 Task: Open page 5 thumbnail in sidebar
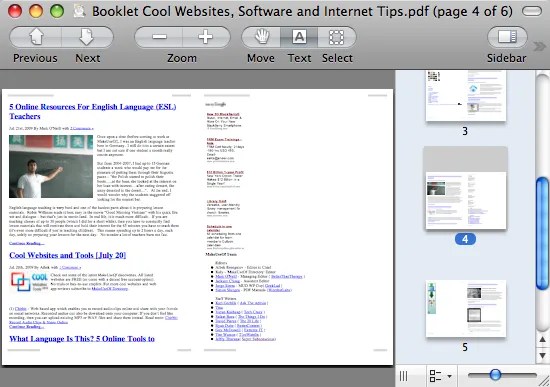pos(466,309)
